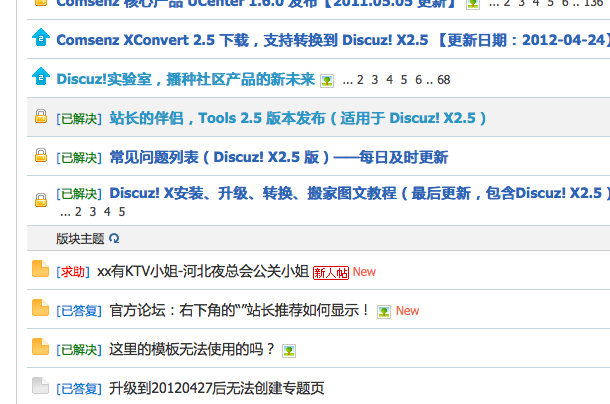The width and height of the screenshot is (610, 404).
Task: Go to page 4 of Discuz!实验室 thread
Action: coord(389,80)
